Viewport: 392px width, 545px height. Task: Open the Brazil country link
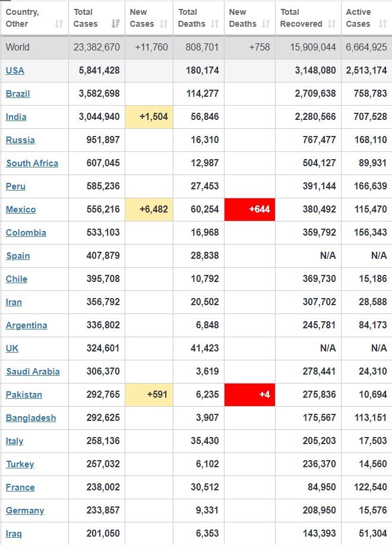pos(18,94)
